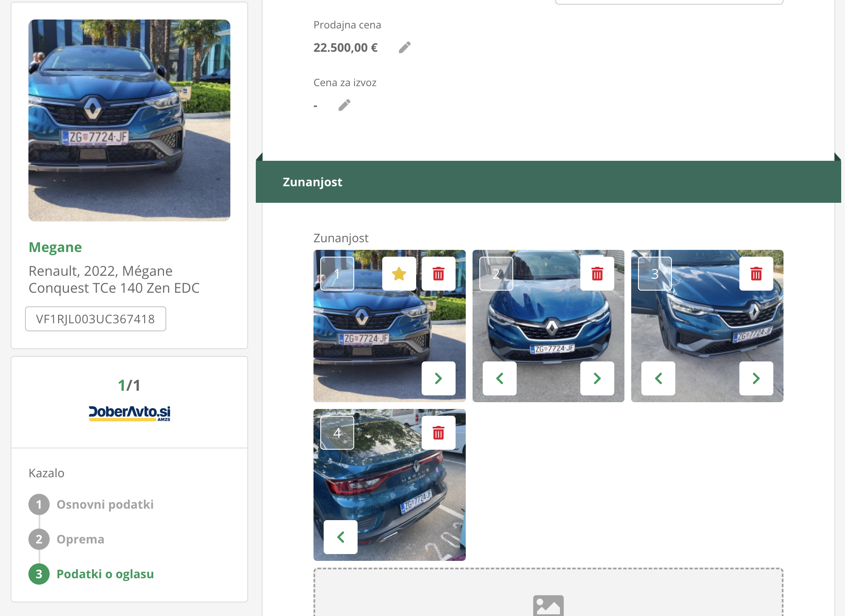The height and width of the screenshot is (616, 845).
Task: Move photo 4 left with arrow
Action: pyautogui.click(x=341, y=537)
